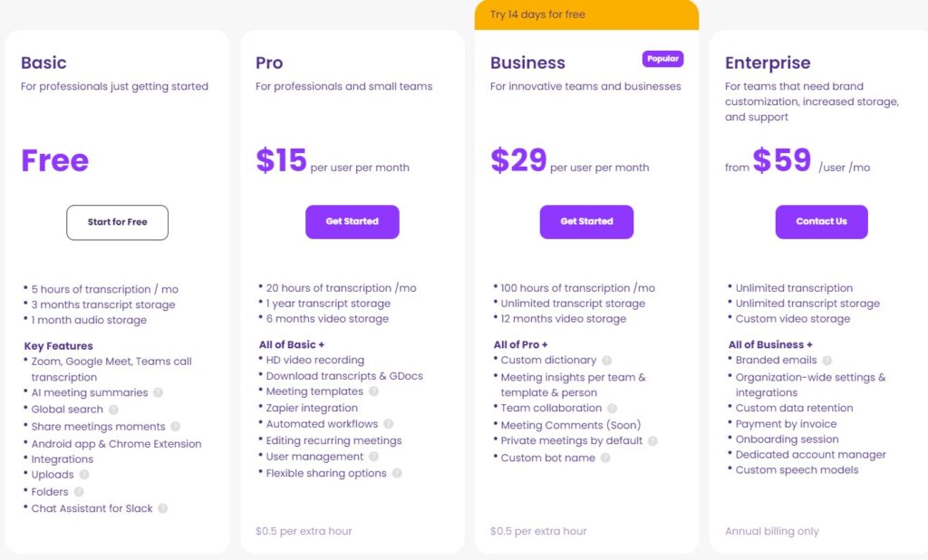Viewport: 928px width, 560px height.
Task: Click help icon beside Global search
Action: tap(114, 410)
